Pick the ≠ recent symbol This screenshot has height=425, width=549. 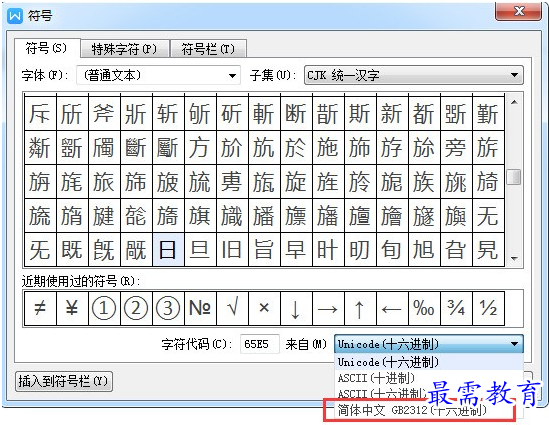(40, 308)
